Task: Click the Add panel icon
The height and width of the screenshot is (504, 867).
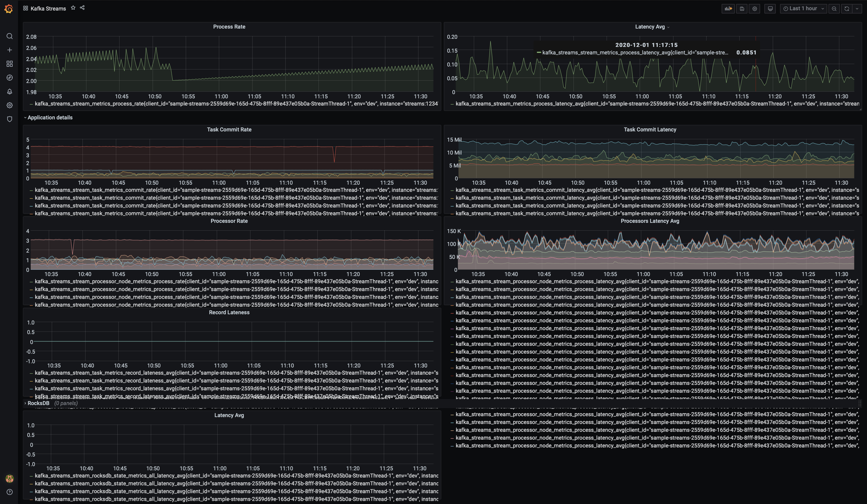Action: pos(728,9)
